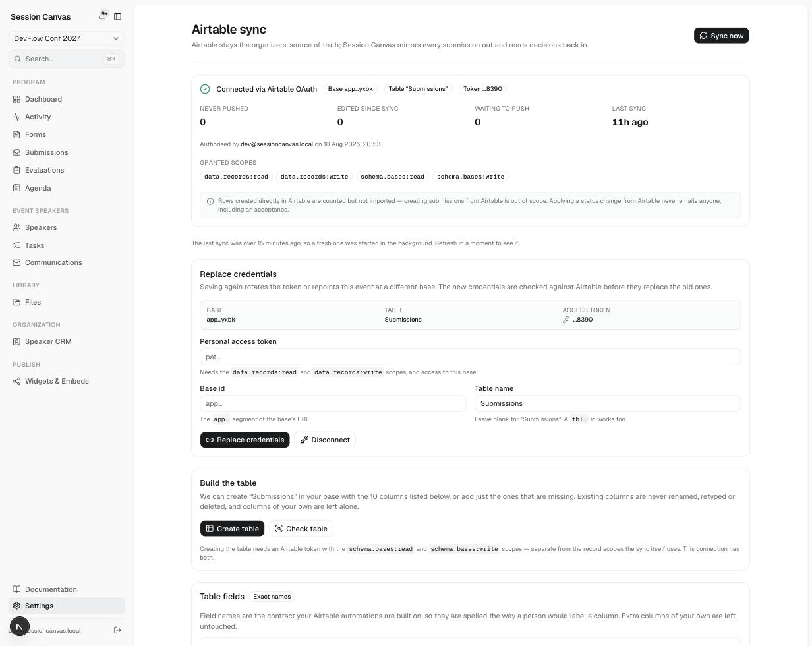Screen dimensions: 812x646
Task: Click the Base app…yxbk badge
Action: point(350,89)
